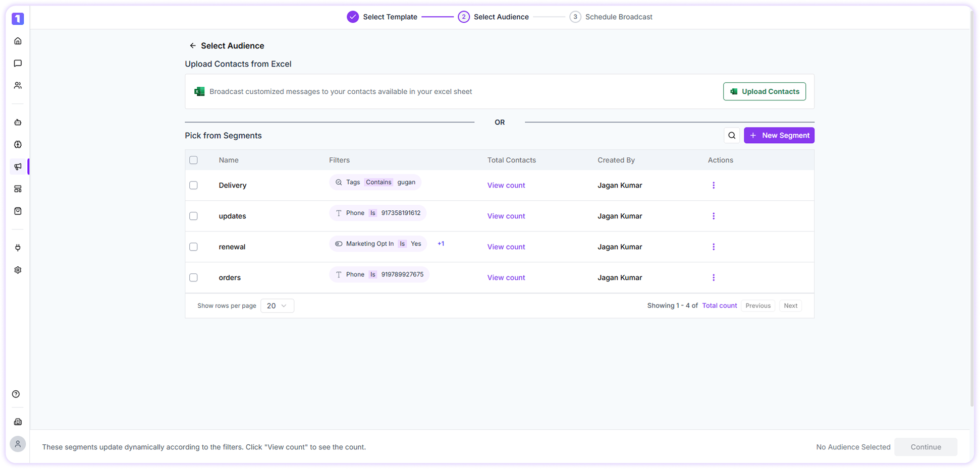Open the chatbot sidebar icon
The height and width of the screenshot is (469, 980).
coord(18,122)
